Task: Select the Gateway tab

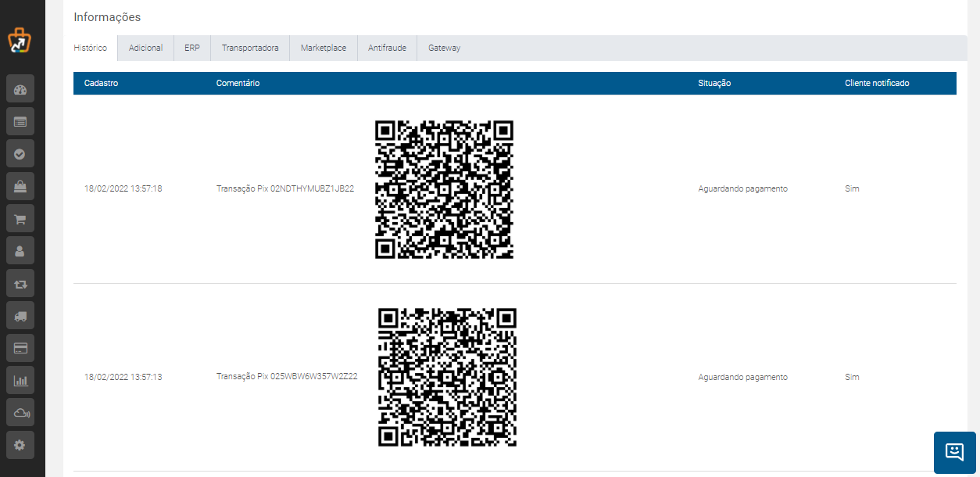Action: [444, 48]
